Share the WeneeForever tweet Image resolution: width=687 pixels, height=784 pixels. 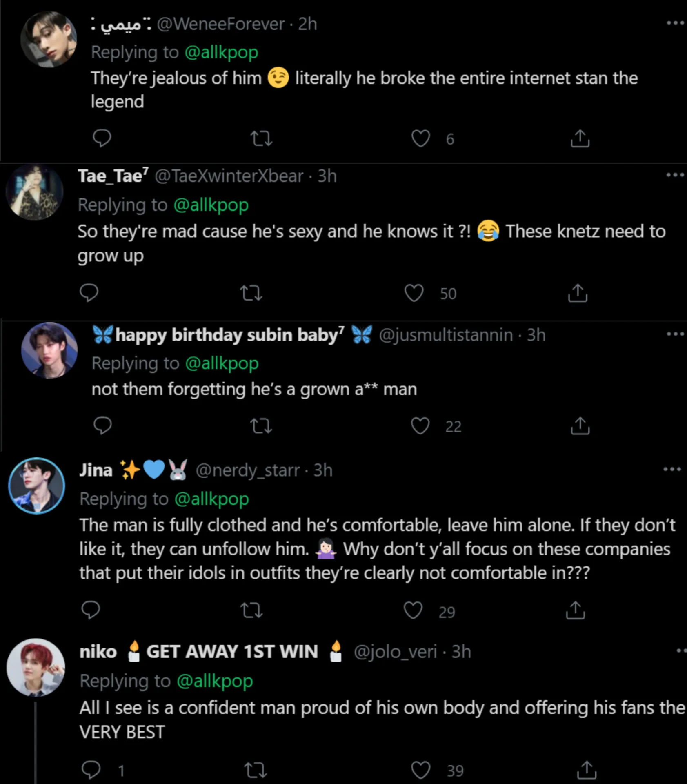(x=580, y=138)
